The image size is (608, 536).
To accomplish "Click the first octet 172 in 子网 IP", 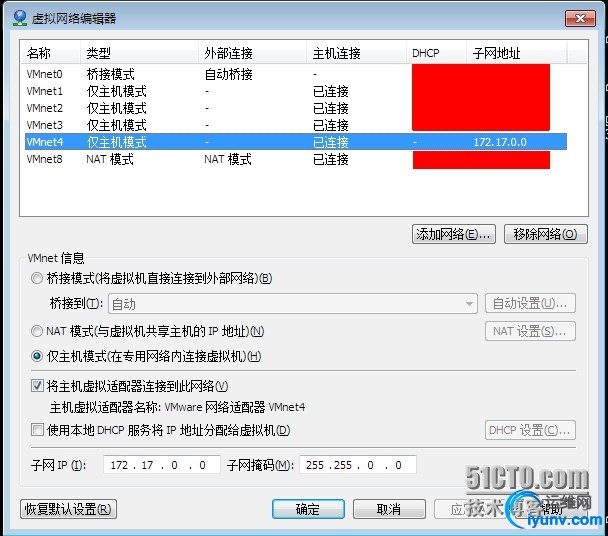I will coord(119,465).
